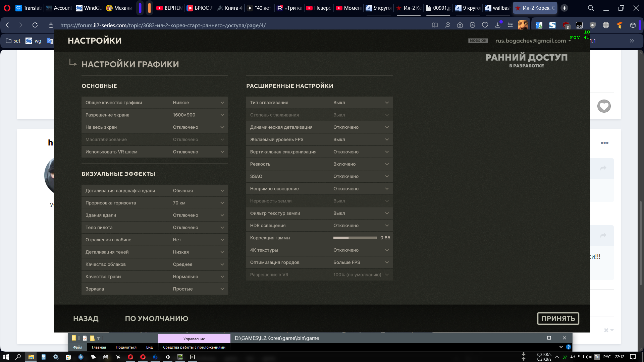The width and height of the screenshot is (644, 362).
Task: Switch to Translate browser tab
Action: pos(29,8)
